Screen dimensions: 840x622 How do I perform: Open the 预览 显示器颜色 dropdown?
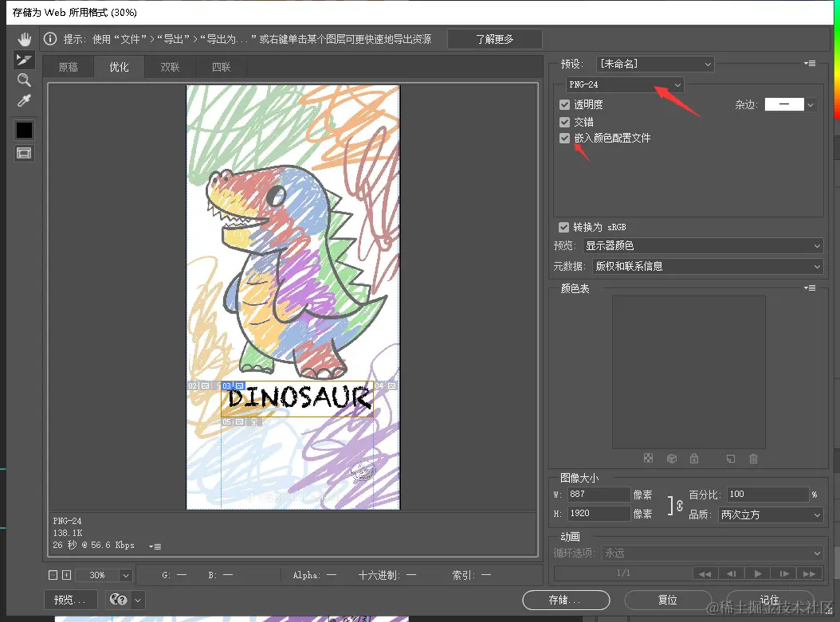[x=702, y=246]
